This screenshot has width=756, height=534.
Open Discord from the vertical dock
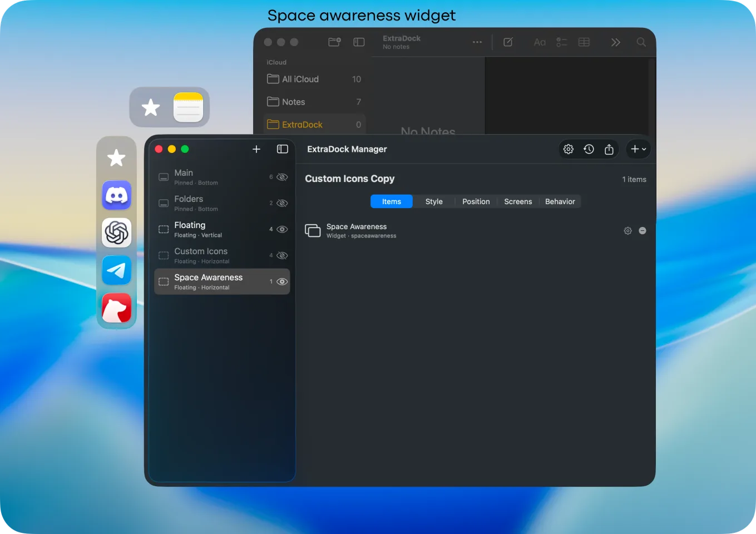click(x=116, y=195)
